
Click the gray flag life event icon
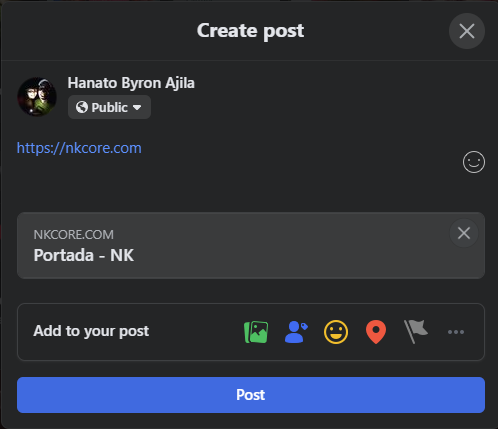coord(416,332)
